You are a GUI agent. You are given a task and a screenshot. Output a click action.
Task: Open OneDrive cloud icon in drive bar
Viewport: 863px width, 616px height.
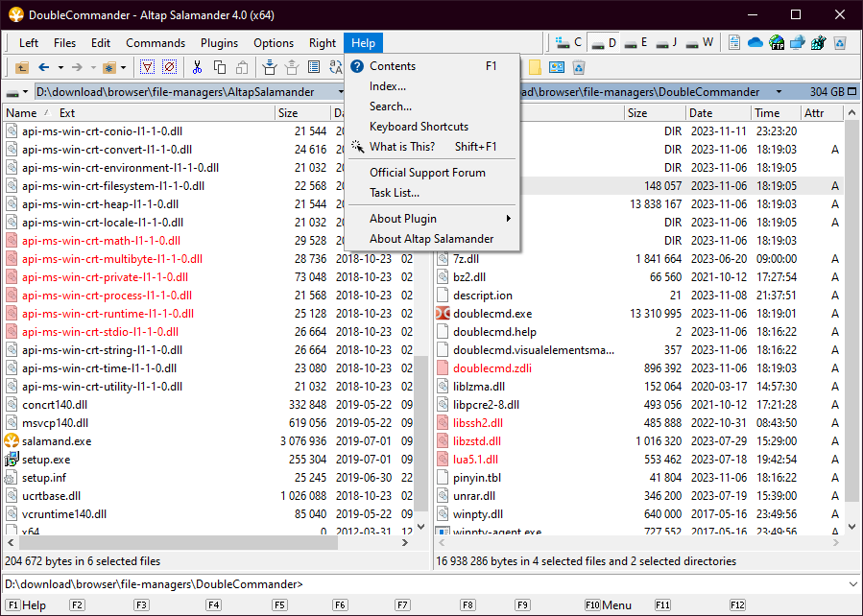pyautogui.click(x=755, y=42)
